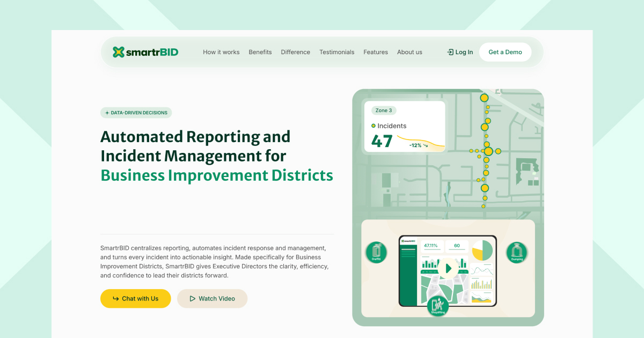Image resolution: width=644 pixels, height=338 pixels.
Task: Play the dashboard preview video
Action: point(448,269)
